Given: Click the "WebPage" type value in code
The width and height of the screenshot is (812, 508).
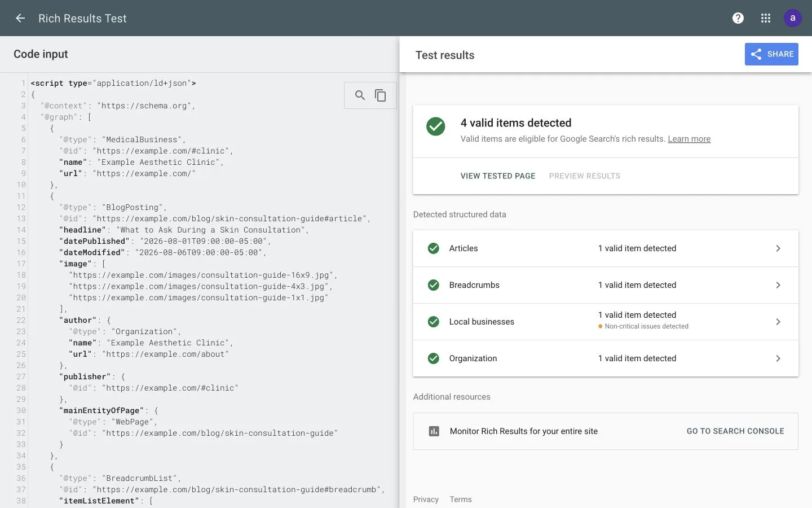Looking at the screenshot, I should click(132, 422).
